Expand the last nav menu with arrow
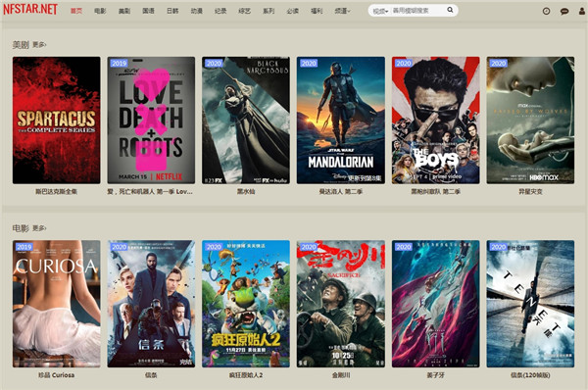This screenshot has width=588, height=390. [x=342, y=11]
